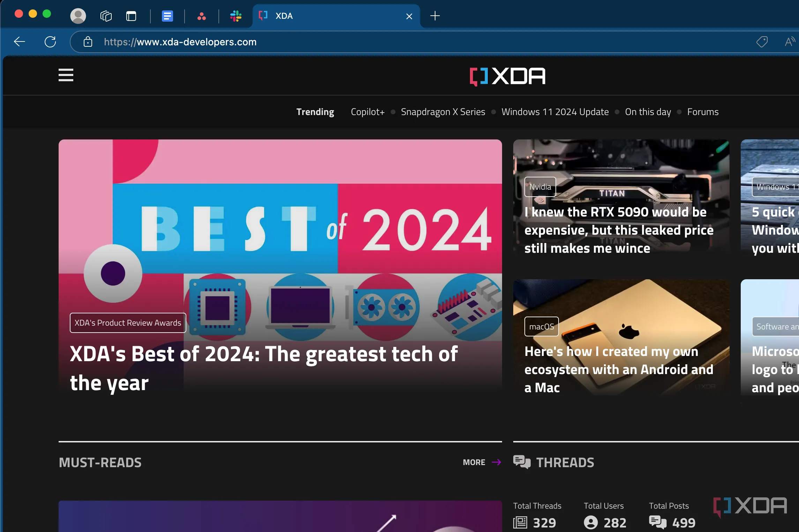View site info lock icon

coord(88,42)
